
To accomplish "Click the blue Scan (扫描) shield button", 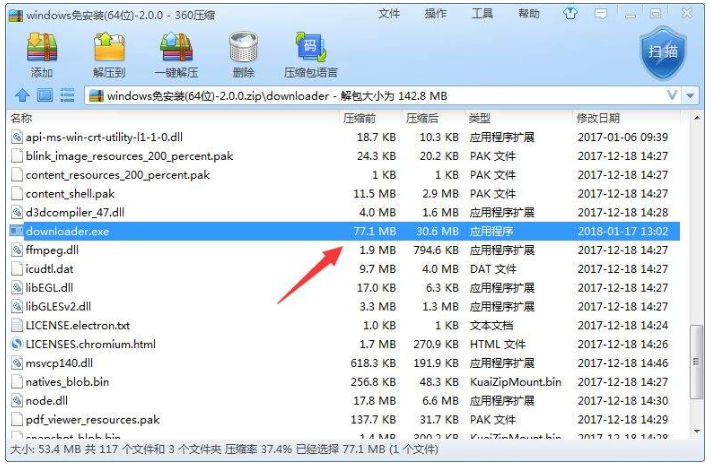I will pos(663,53).
